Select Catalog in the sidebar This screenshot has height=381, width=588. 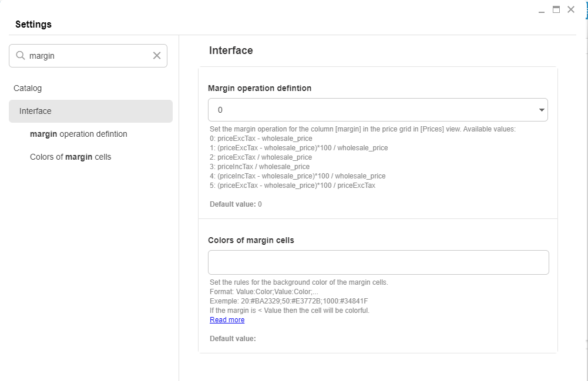point(28,88)
